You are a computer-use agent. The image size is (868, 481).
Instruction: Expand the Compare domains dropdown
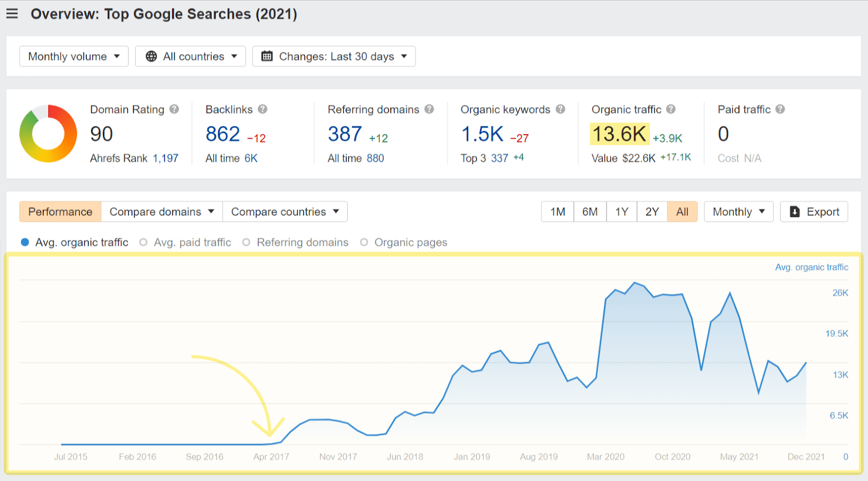[162, 212]
